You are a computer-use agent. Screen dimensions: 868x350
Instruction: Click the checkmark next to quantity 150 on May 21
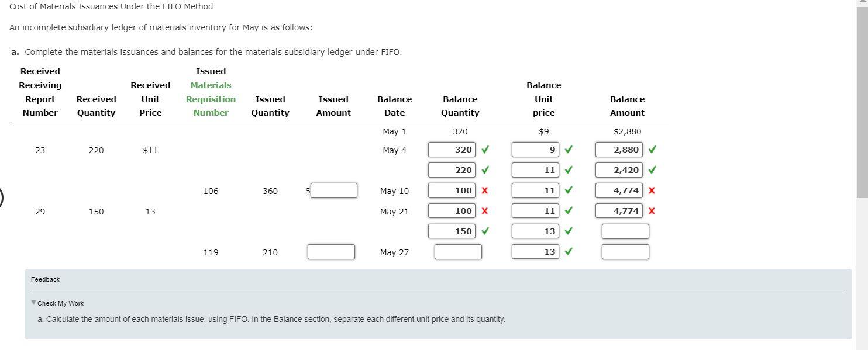pos(483,231)
